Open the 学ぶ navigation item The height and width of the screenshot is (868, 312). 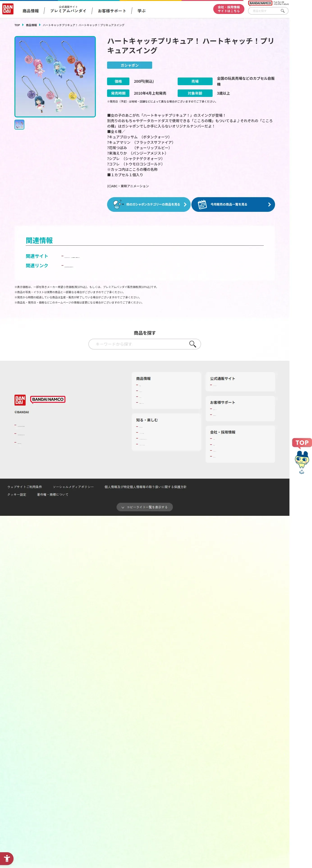[142, 11]
